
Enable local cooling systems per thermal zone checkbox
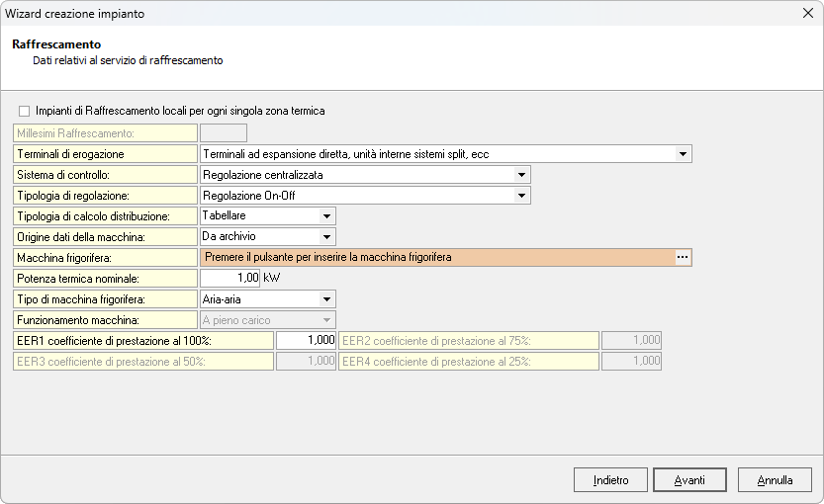[x=25, y=111]
